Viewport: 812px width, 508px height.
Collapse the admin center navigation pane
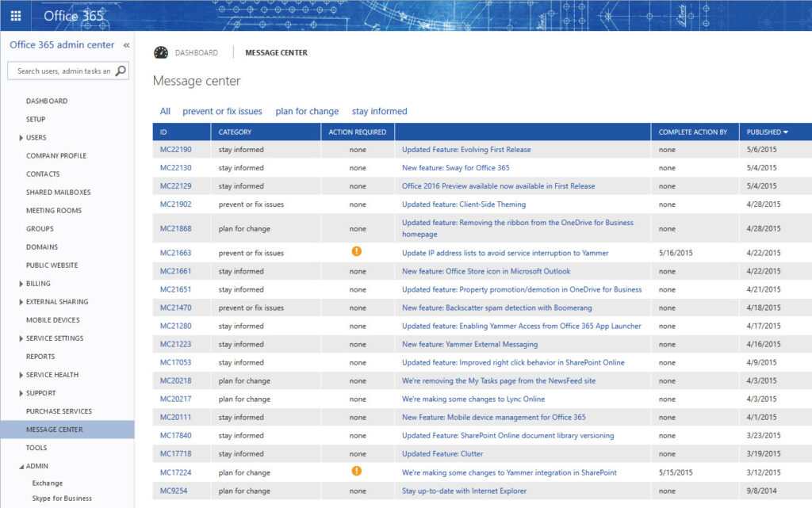point(126,45)
